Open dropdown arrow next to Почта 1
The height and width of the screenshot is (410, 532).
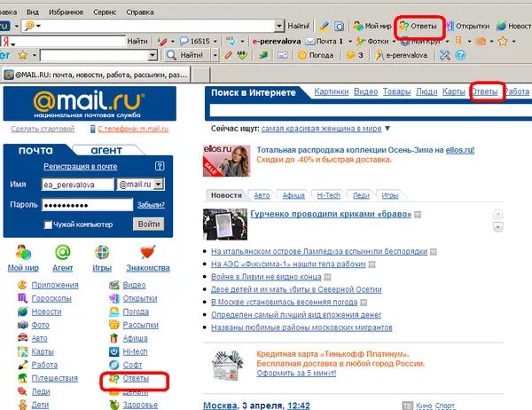coord(350,42)
